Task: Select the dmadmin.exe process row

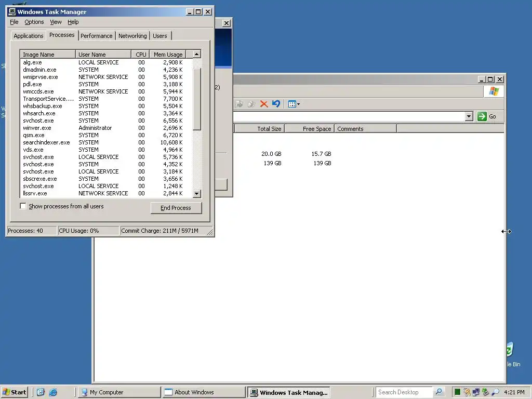Action: pos(106,70)
